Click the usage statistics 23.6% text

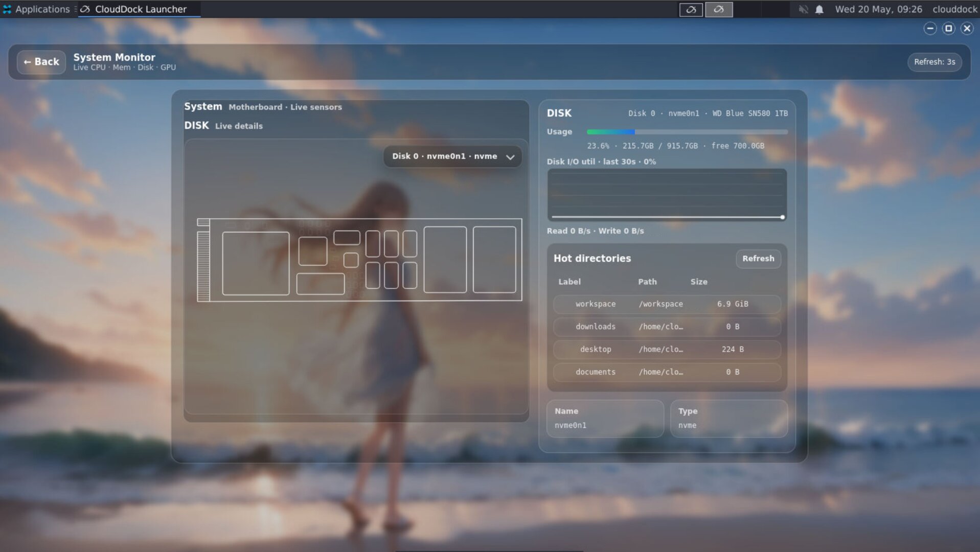tap(675, 146)
